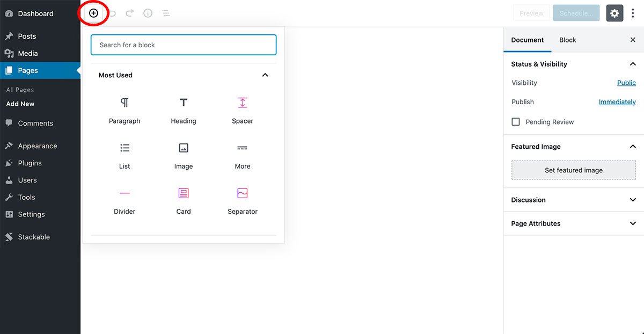
Task: Open the Media library menu
Action: (x=40, y=53)
